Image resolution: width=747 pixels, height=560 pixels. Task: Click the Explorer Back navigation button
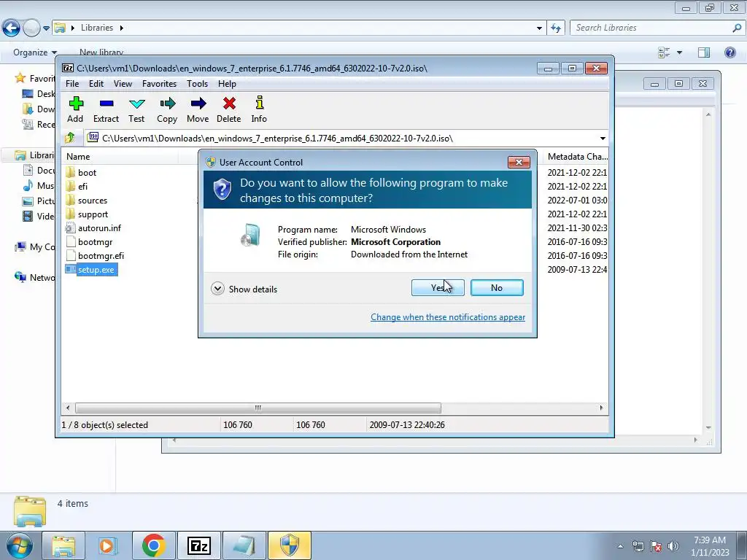click(12, 28)
